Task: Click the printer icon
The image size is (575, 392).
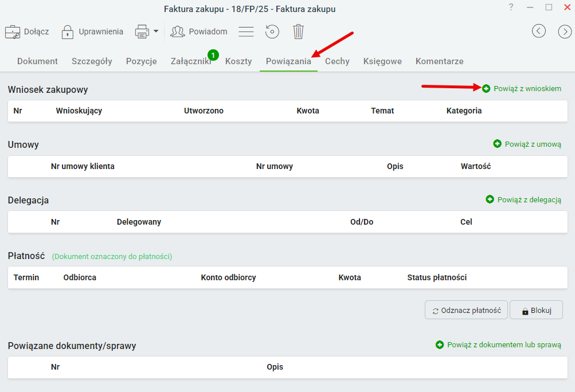Action: [142, 32]
